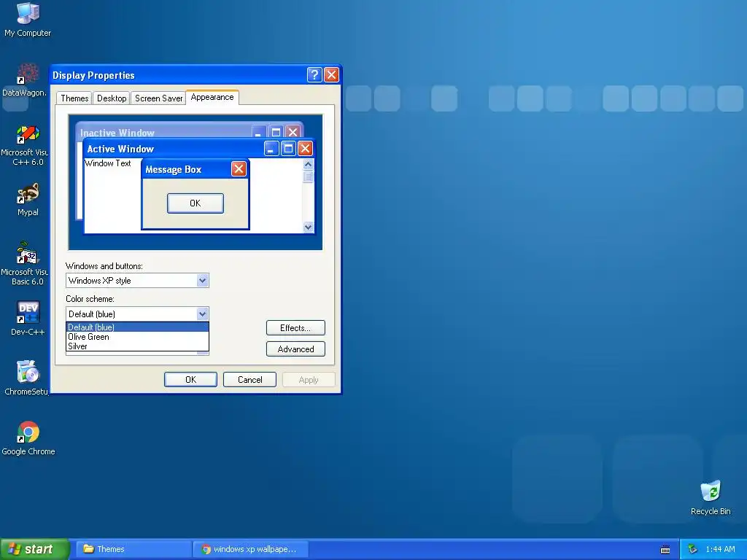747x560 pixels.
Task: Open the My Computer desktop icon
Action: point(28,20)
